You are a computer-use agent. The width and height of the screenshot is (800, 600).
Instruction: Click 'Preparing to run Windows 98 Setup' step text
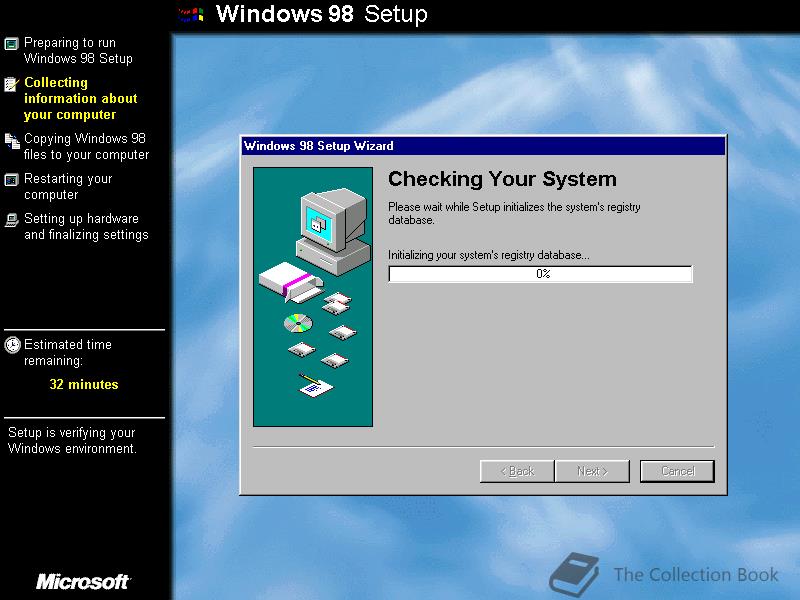[x=78, y=51]
